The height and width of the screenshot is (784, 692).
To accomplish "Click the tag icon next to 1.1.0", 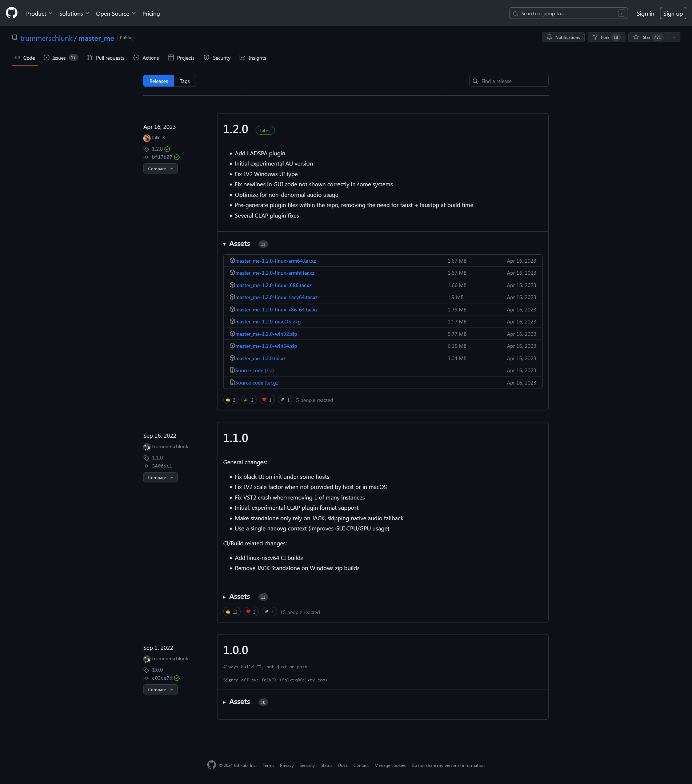I will (x=146, y=458).
